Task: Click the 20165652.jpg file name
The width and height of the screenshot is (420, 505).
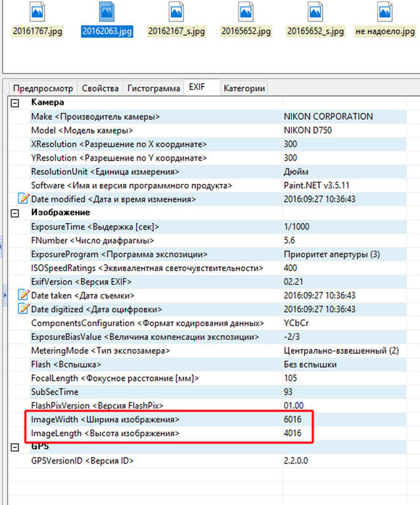Action: [x=246, y=32]
